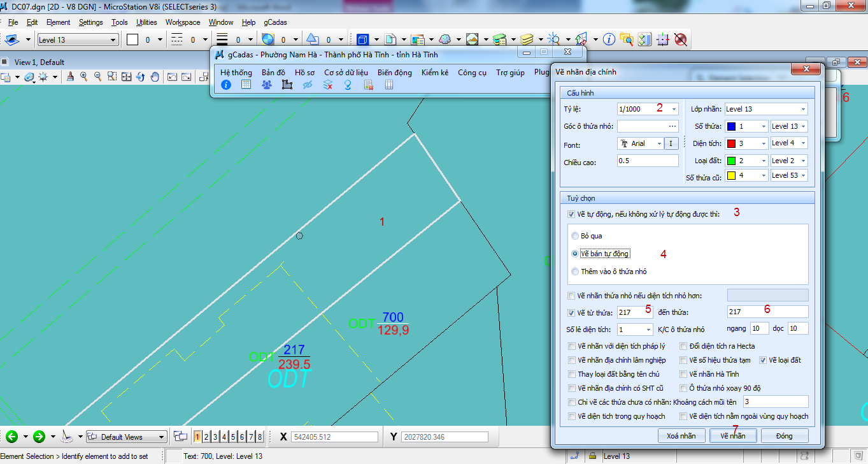The width and height of the screenshot is (868, 464).
Task: Click the Zoom In magnifier icon
Action: [x=83, y=77]
